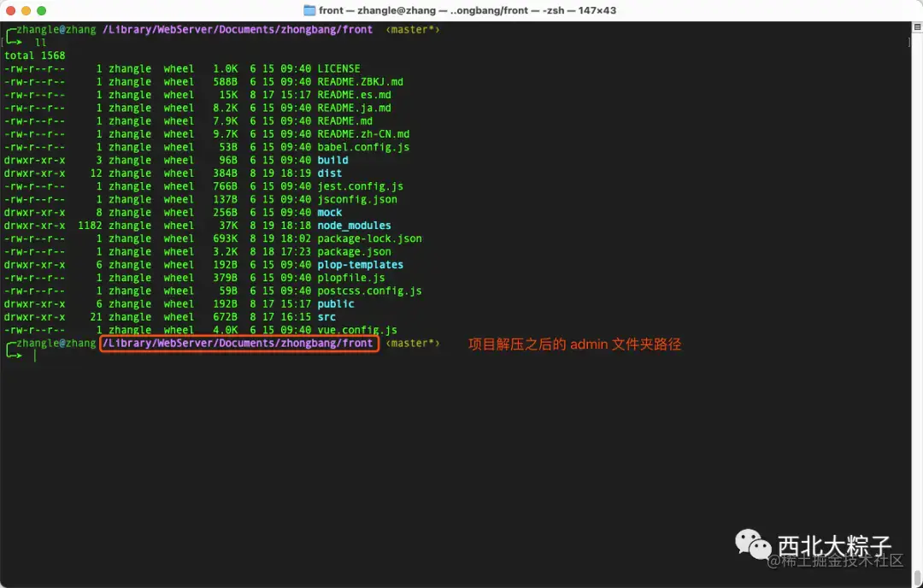
Task: Click the terminal vertical scrollbar thumb at the bottom
Action: [x=917, y=577]
